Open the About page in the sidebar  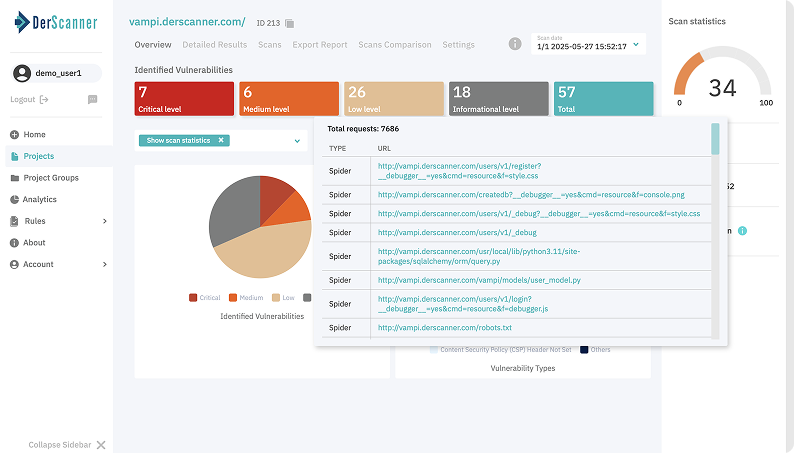pos(34,243)
